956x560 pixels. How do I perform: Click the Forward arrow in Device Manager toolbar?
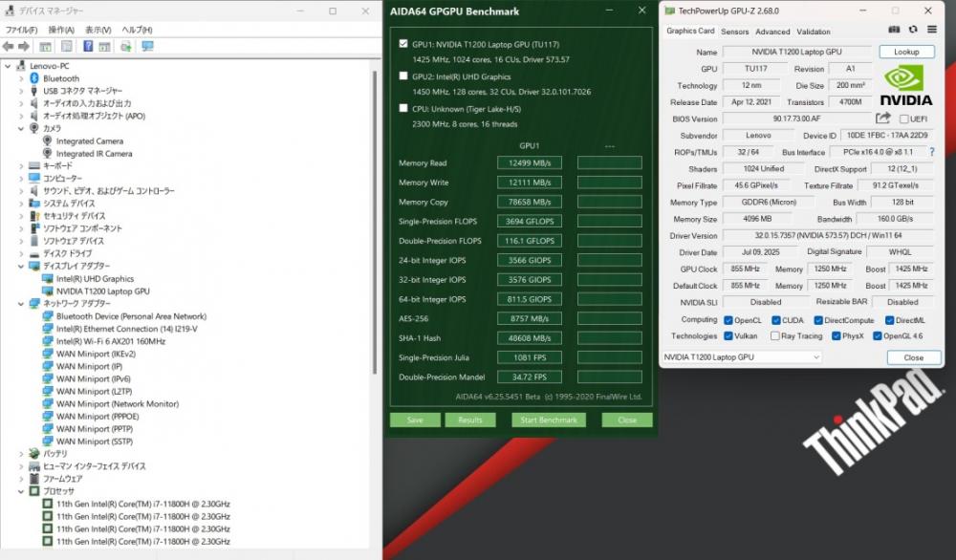(x=24, y=46)
